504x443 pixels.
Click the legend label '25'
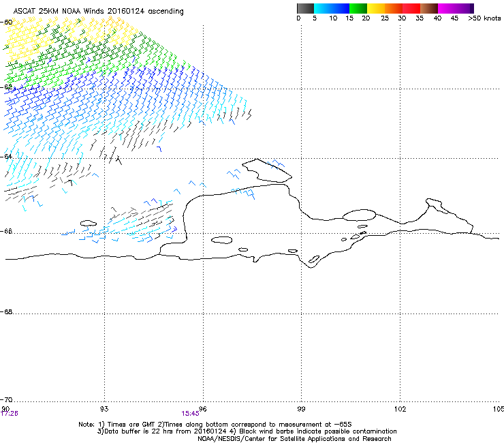pos(385,18)
